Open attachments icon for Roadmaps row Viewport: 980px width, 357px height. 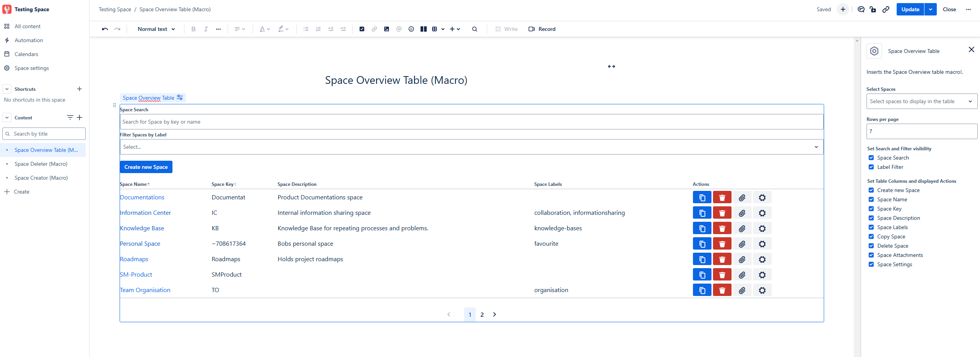(x=742, y=259)
